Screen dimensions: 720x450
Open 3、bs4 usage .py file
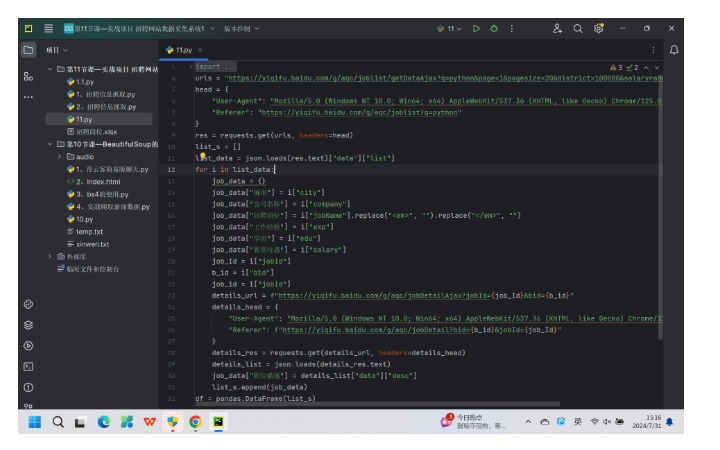(x=98, y=194)
